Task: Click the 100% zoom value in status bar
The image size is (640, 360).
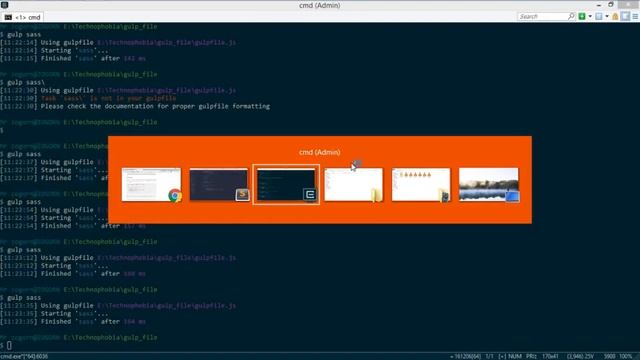Action: point(626,356)
